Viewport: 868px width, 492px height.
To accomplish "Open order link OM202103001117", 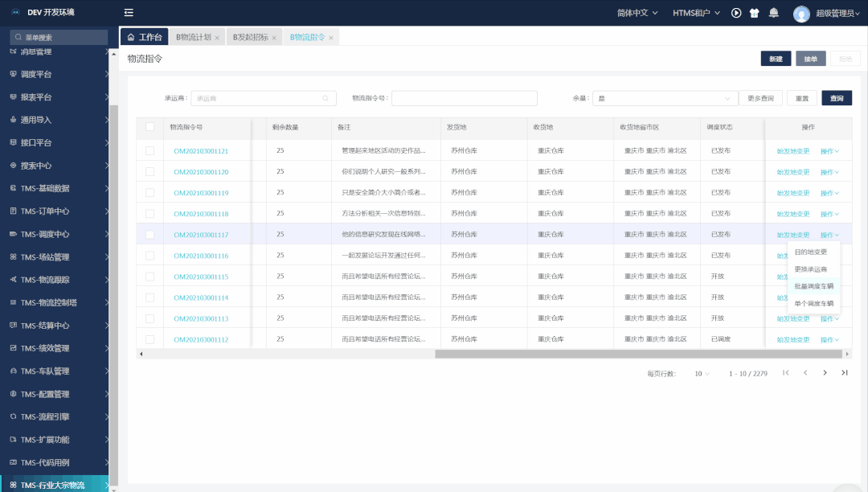I will click(201, 235).
